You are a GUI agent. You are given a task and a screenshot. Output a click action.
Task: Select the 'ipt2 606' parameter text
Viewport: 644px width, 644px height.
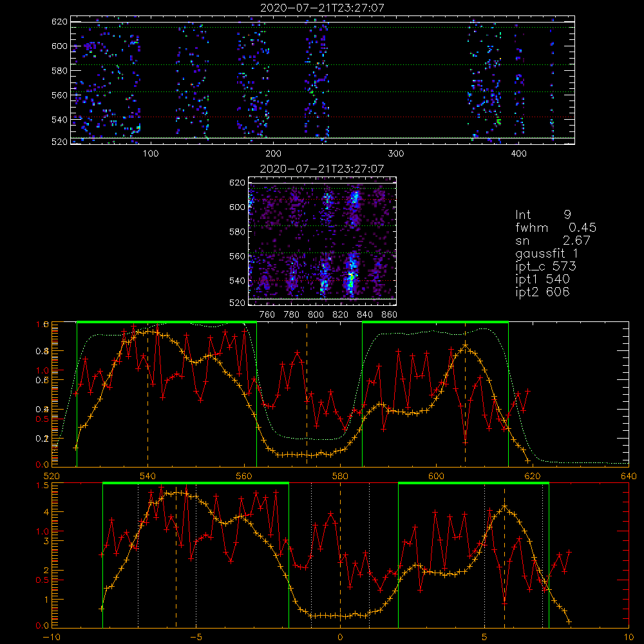(x=542, y=292)
